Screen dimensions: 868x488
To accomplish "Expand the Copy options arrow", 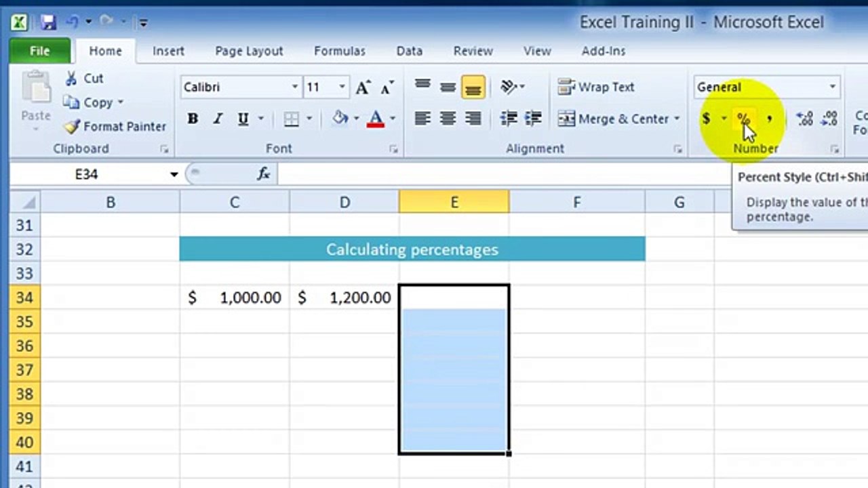I will click(121, 102).
